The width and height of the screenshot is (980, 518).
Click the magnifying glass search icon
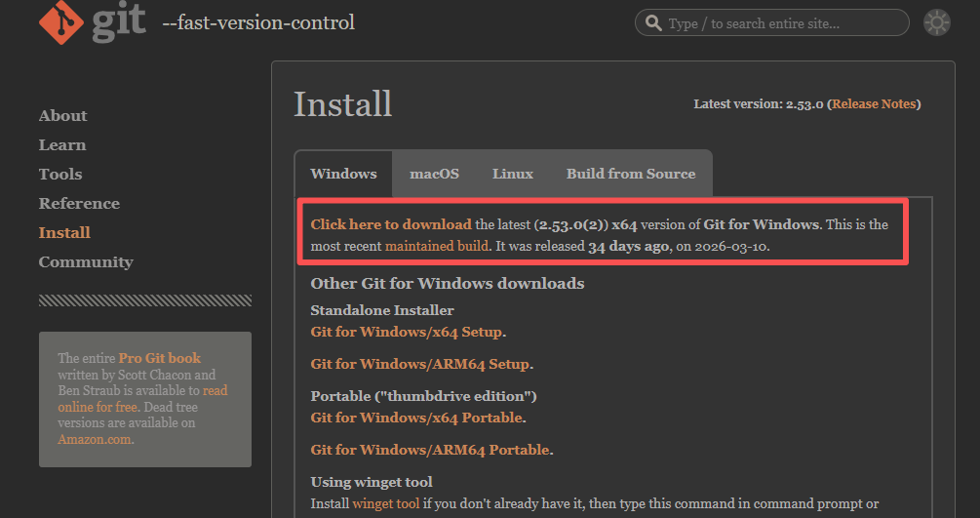(x=653, y=23)
